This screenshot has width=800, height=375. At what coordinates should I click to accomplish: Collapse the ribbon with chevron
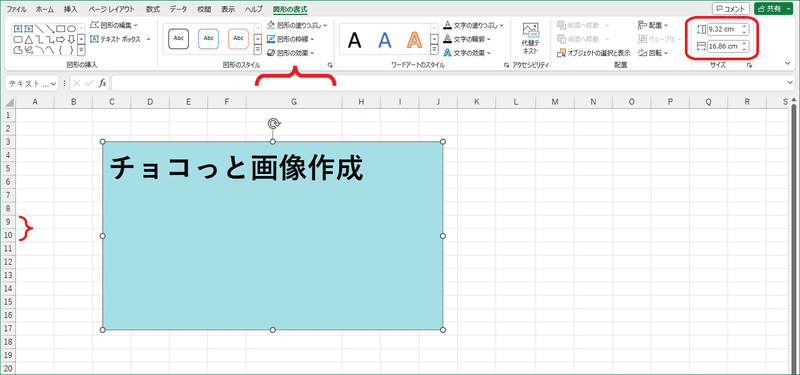pyautogui.click(x=787, y=63)
